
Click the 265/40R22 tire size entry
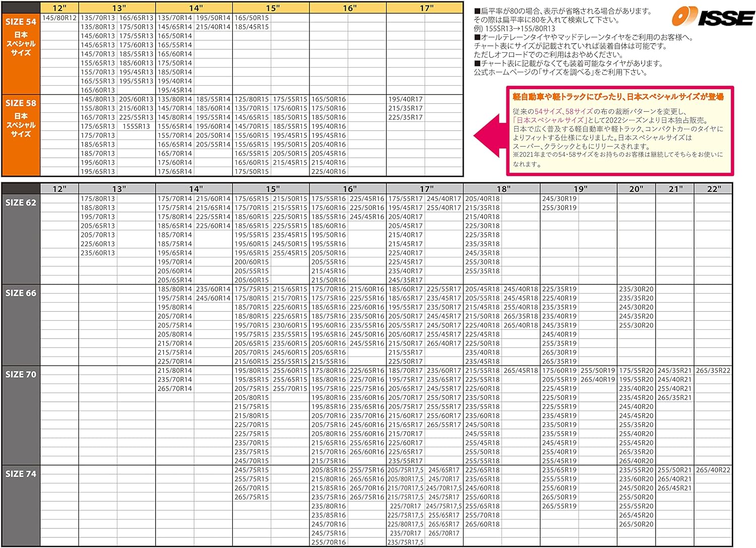click(x=713, y=470)
